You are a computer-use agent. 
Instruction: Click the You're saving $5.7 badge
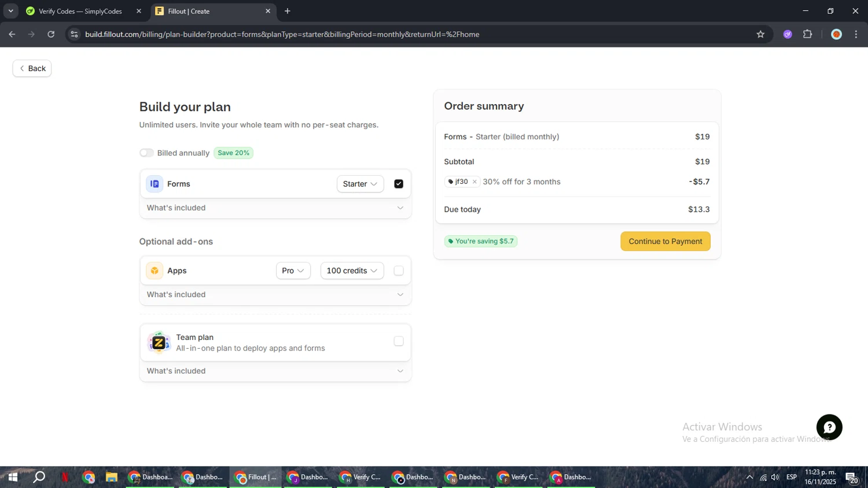[481, 241]
